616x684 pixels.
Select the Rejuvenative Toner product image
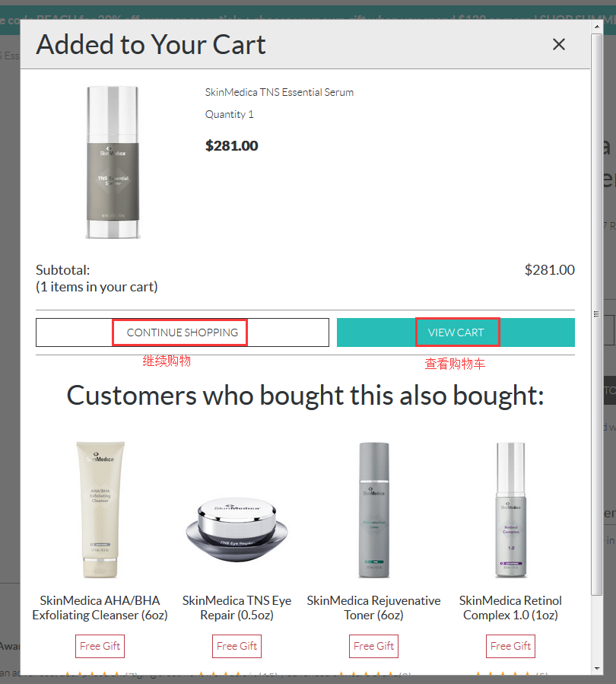pyautogui.click(x=373, y=510)
